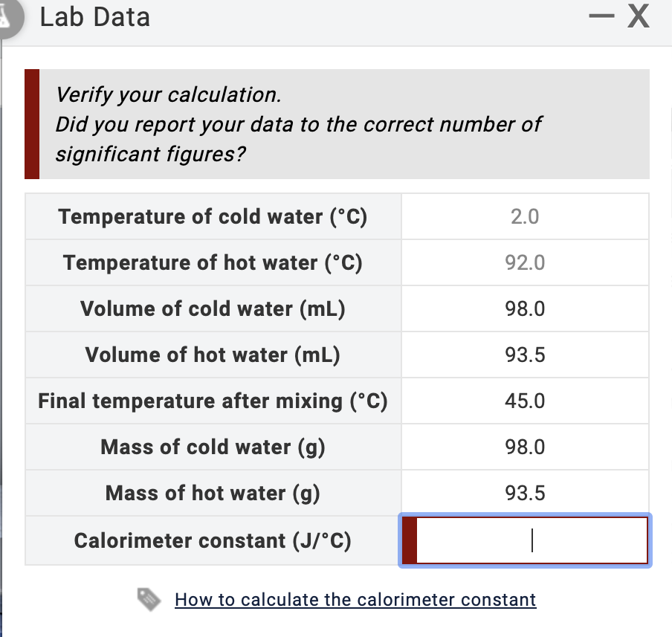Click the Temperature of hot water value 92.0
Image resolution: width=672 pixels, height=637 pixels.
coord(525,262)
